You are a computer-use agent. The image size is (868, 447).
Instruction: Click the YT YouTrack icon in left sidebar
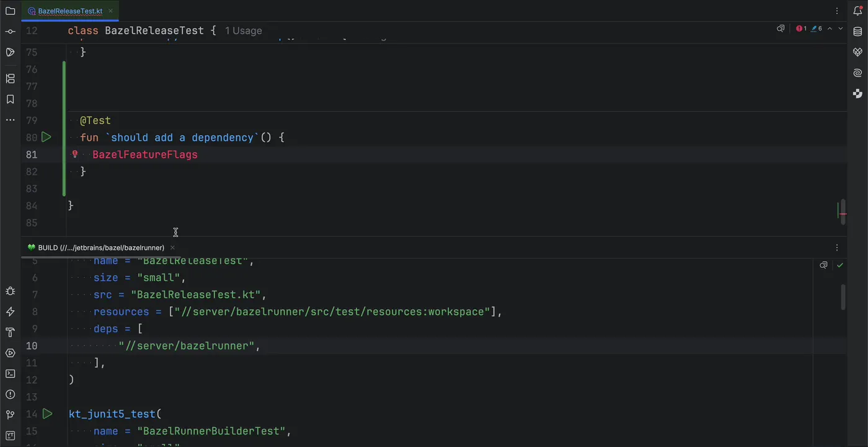pyautogui.click(x=10, y=435)
